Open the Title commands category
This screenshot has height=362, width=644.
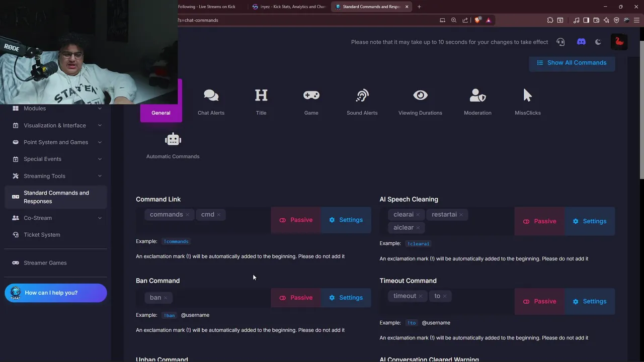click(x=261, y=102)
